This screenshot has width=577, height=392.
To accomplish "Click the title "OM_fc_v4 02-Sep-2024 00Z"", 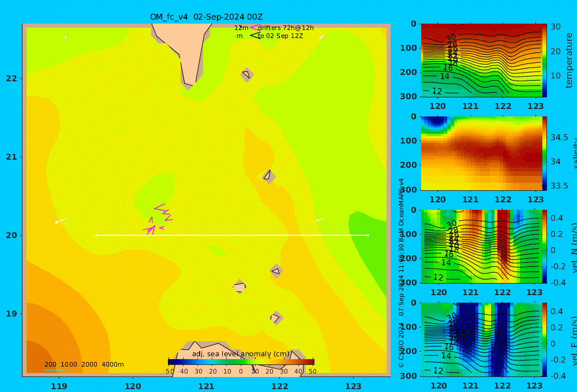I will [206, 17].
